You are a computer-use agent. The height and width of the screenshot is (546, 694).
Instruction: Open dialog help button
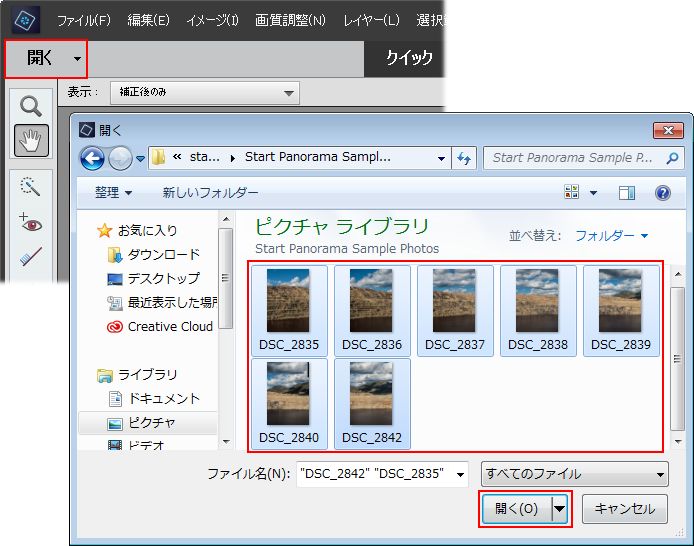pos(663,193)
